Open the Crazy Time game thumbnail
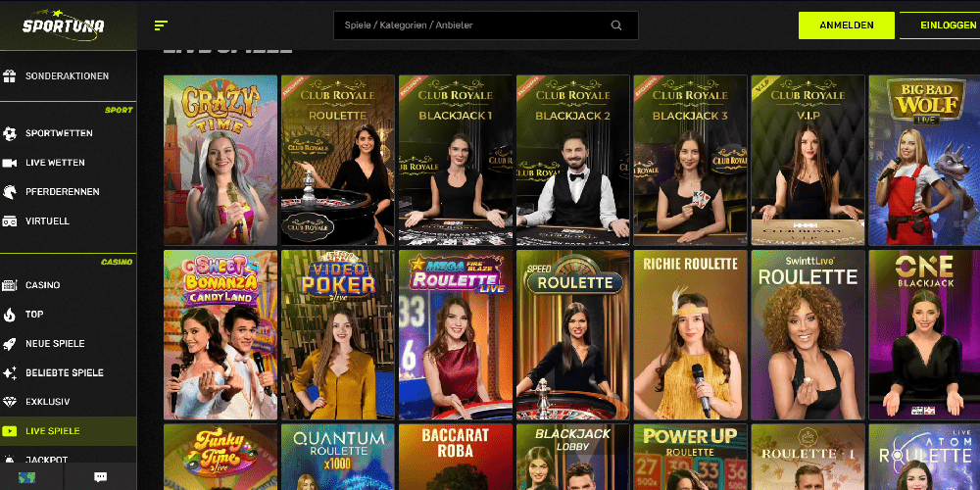The height and width of the screenshot is (490, 980). (x=220, y=160)
